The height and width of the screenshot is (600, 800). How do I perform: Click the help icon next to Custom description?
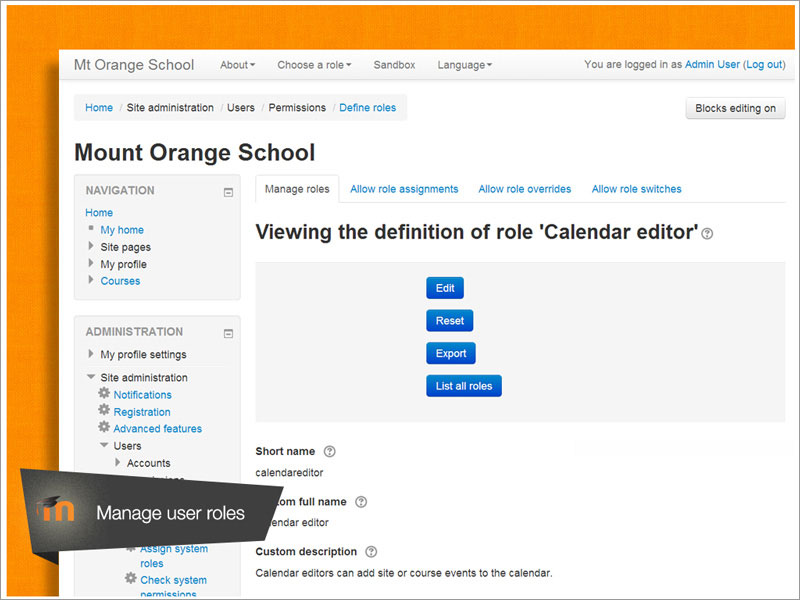[371, 552]
